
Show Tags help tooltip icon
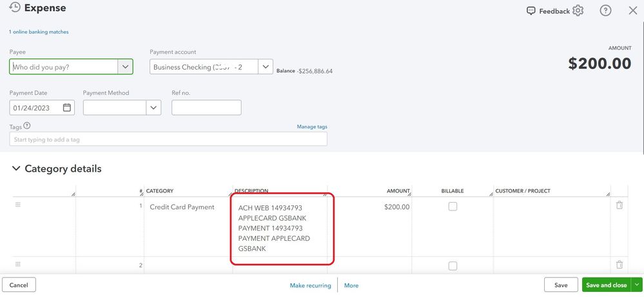[27, 126]
